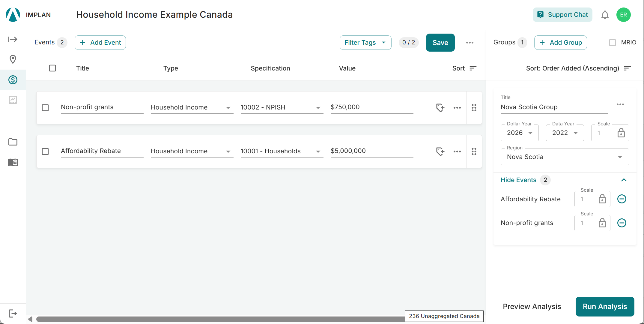Click the Save button
The image size is (644, 324).
pos(440,43)
